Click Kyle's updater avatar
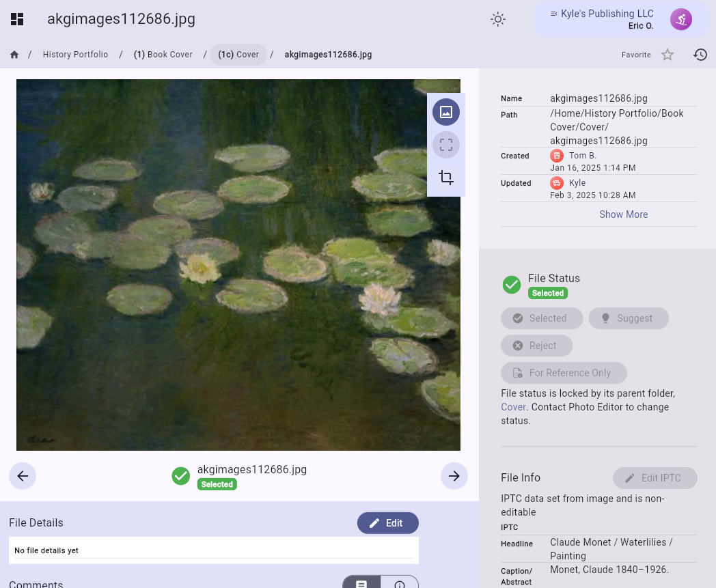The width and height of the screenshot is (716, 588). (557, 183)
